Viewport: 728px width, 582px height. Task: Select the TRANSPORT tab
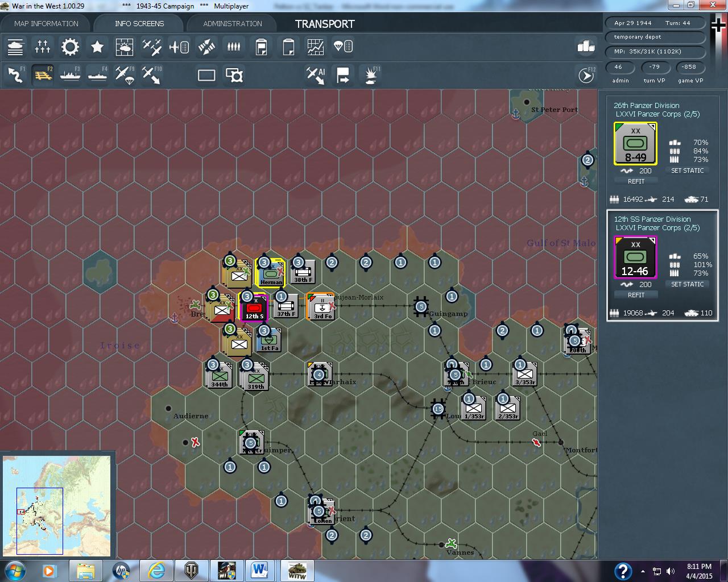click(325, 24)
